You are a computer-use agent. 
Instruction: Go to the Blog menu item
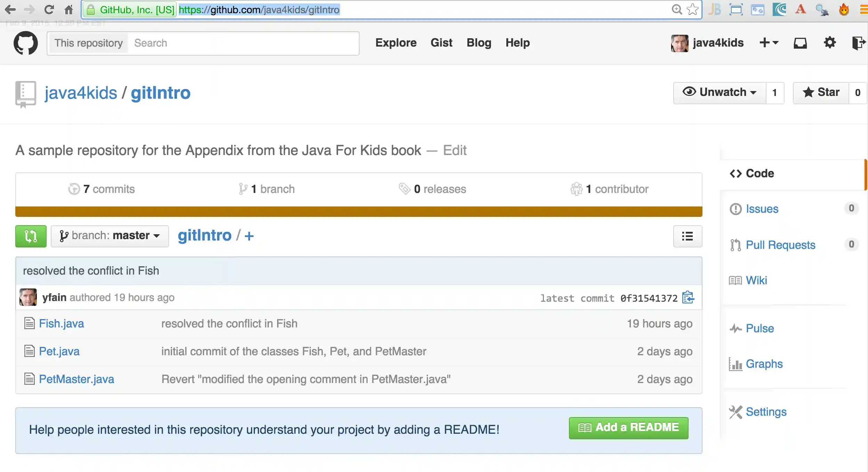click(479, 42)
